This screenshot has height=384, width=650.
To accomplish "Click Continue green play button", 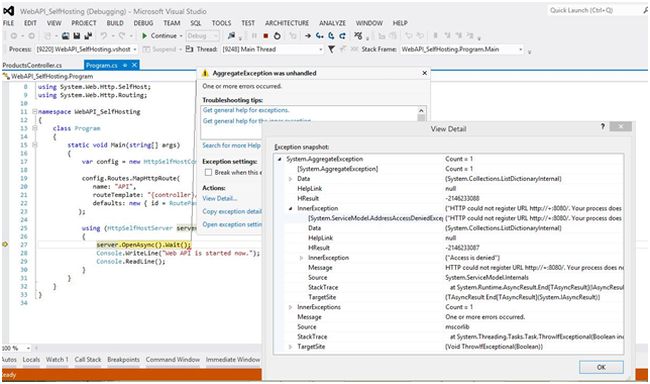I will 159,36.
